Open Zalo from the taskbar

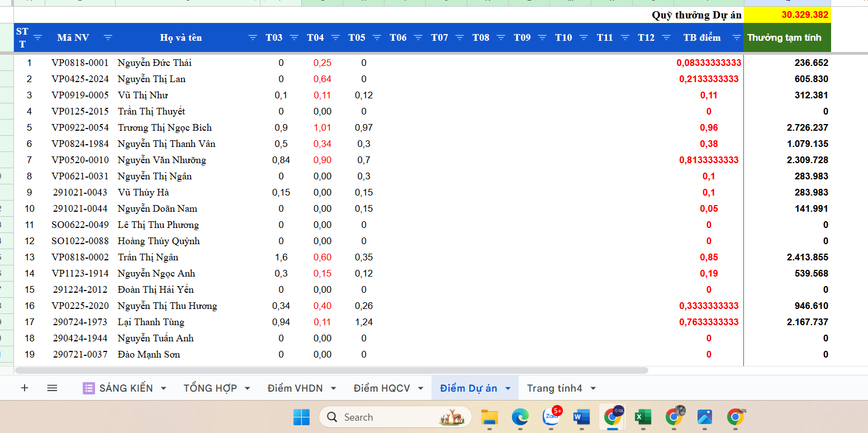[x=551, y=417]
